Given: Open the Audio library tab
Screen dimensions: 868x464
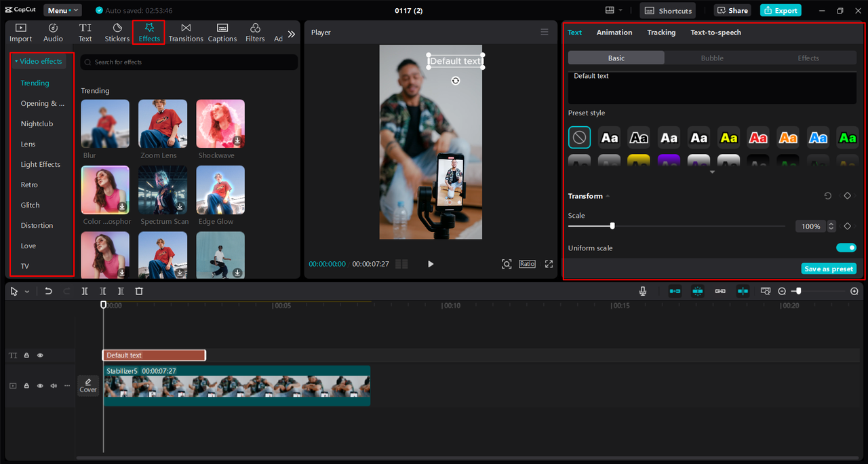Looking at the screenshot, I should [x=53, y=33].
